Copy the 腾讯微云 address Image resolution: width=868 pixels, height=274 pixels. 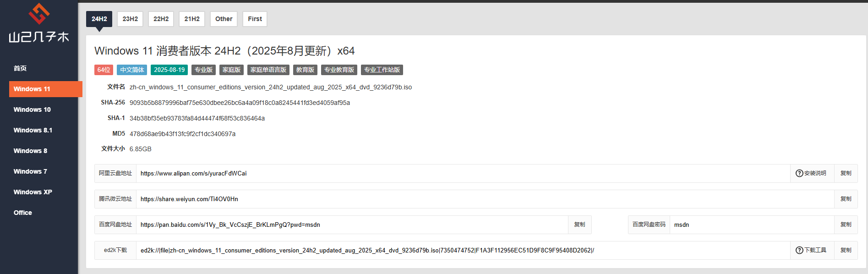(846, 199)
